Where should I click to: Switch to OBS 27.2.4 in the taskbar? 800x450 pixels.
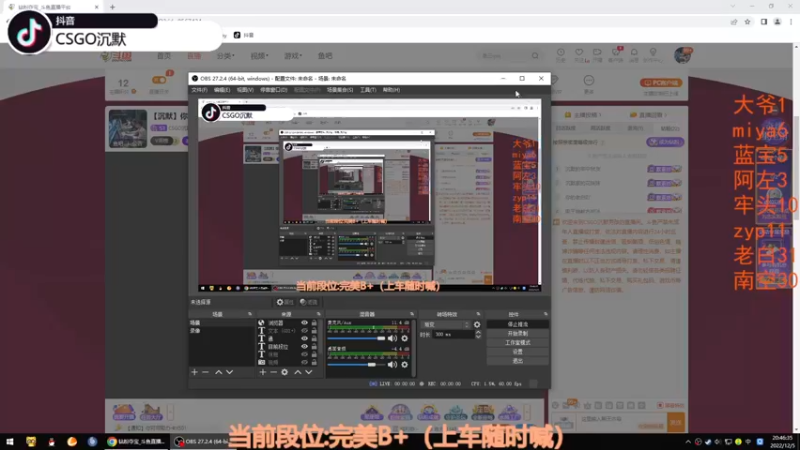coord(200,442)
